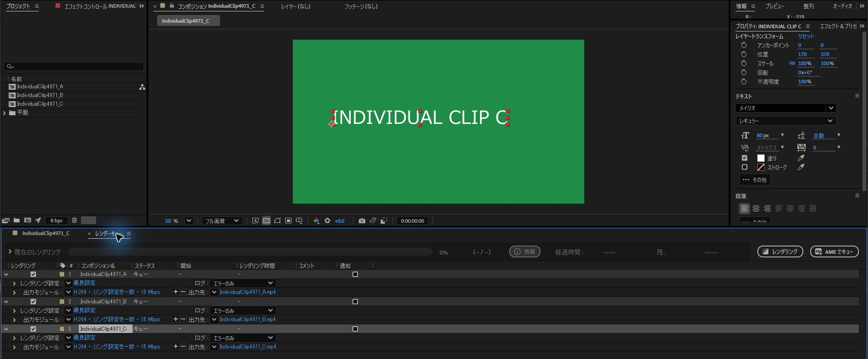Enable the ストローク stroke checkbox
Screen dimensions: 868x359
[x=745, y=167]
